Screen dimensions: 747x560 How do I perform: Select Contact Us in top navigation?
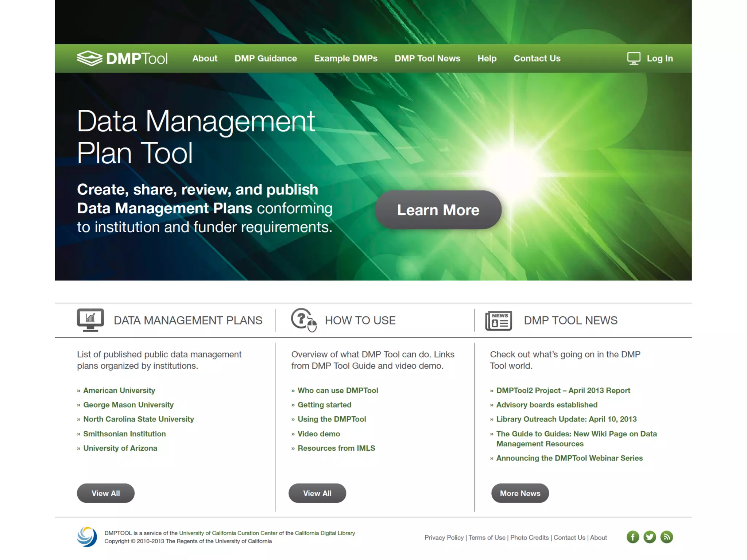pyautogui.click(x=537, y=58)
